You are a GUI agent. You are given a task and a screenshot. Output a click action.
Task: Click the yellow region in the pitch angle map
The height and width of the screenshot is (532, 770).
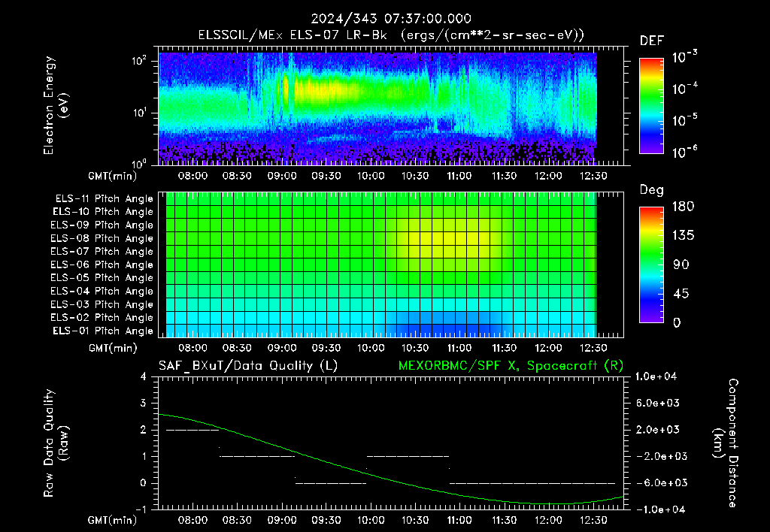450,238
